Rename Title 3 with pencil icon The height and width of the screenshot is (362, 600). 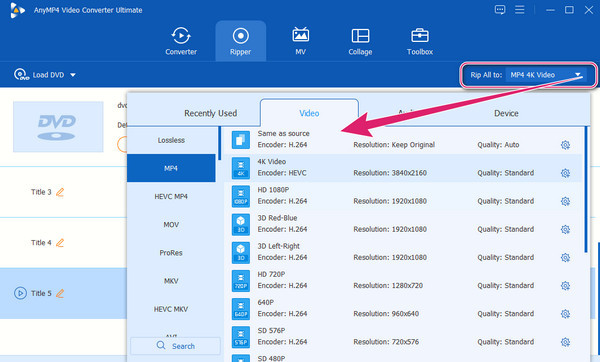point(60,192)
